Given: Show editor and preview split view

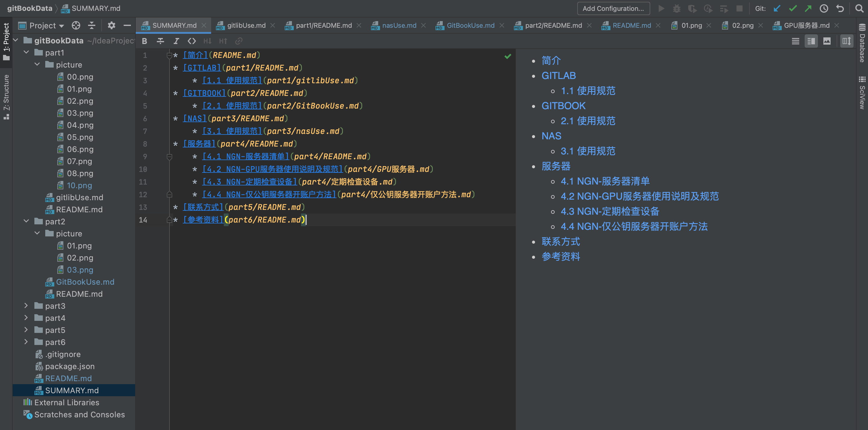Looking at the screenshot, I should click(x=811, y=41).
